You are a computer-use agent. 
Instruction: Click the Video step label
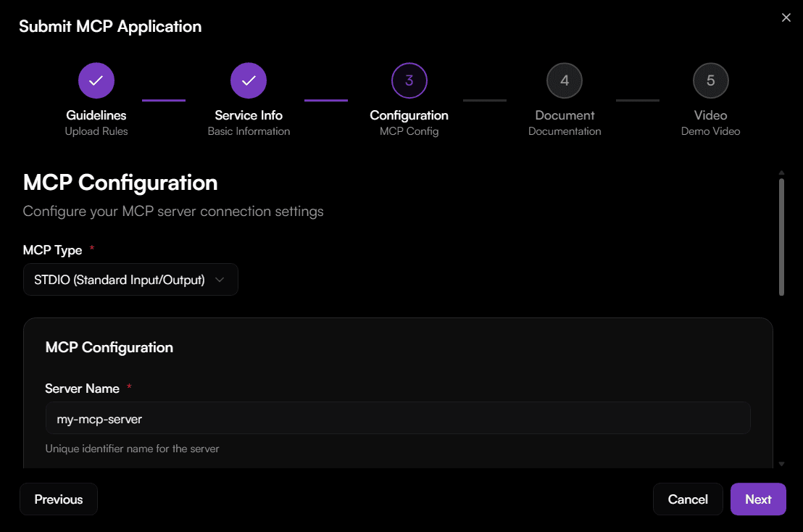(711, 115)
